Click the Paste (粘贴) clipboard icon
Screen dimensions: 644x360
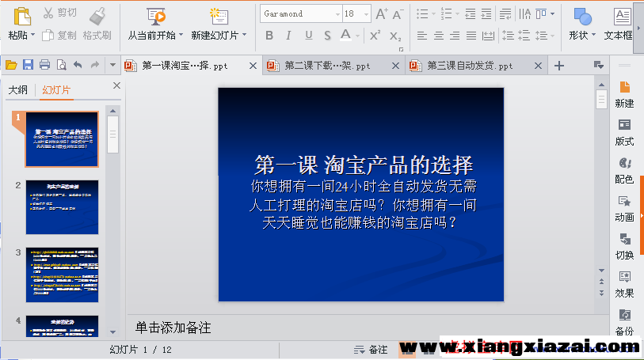pos(22,17)
